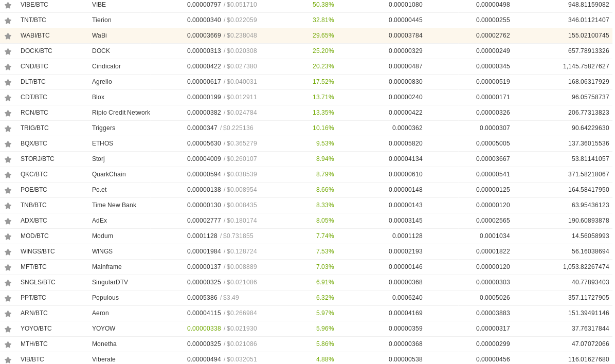Mark BQX/BTC with the star
Viewport: 615px width, 364px height.
pyautogui.click(x=8, y=144)
